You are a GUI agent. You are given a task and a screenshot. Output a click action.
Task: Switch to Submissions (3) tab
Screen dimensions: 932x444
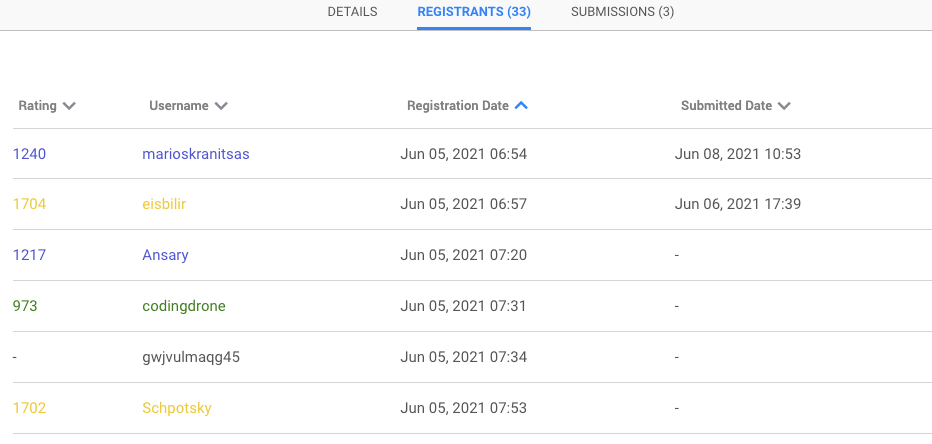click(622, 12)
